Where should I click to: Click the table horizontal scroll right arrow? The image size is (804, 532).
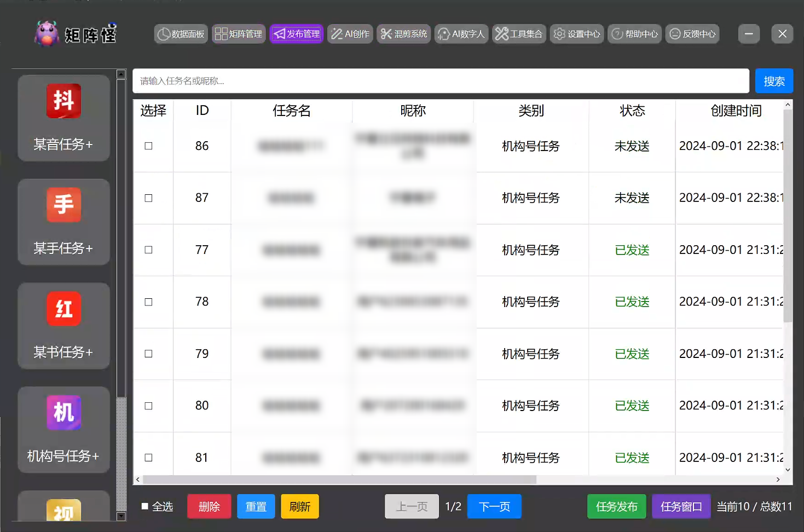pyautogui.click(x=778, y=479)
